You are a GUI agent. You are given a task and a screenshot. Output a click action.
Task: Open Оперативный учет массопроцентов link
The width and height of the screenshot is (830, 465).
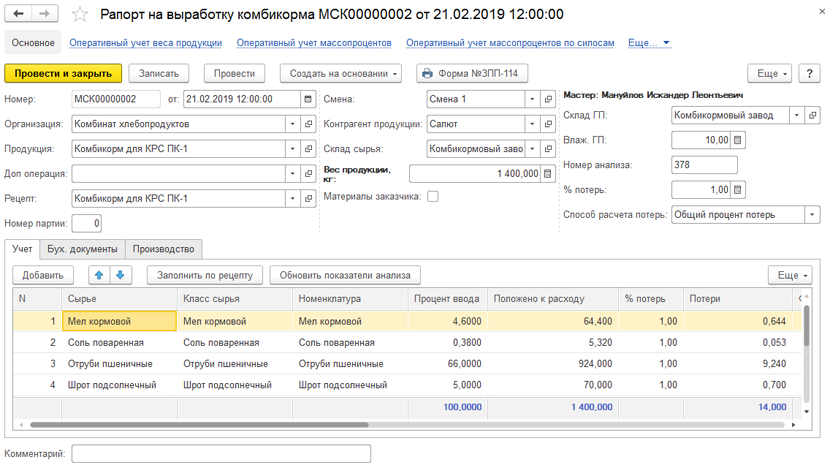pyautogui.click(x=314, y=43)
